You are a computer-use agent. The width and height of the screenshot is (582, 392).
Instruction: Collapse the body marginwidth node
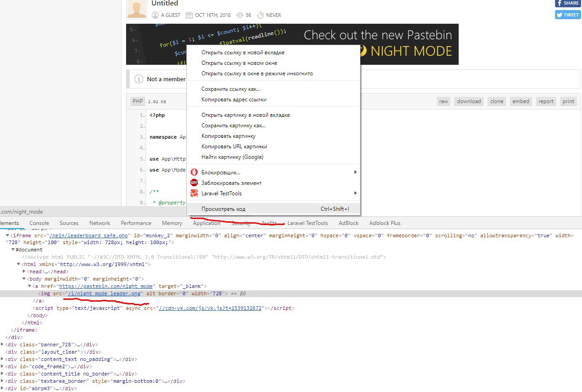click(x=24, y=279)
